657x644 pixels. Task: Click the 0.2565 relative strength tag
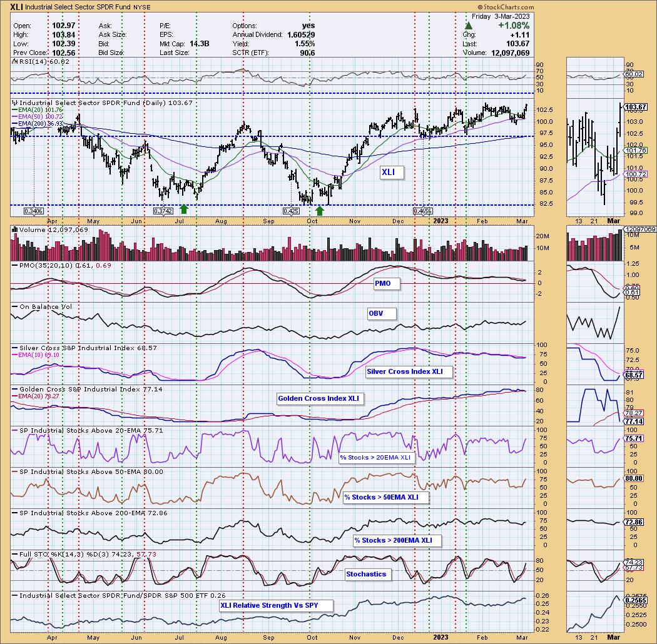coord(636,600)
